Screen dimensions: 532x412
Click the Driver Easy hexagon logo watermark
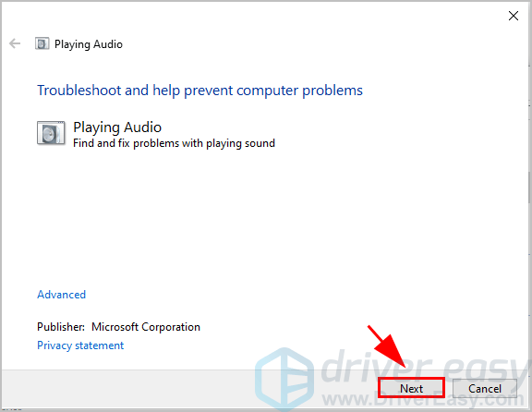[x=284, y=379]
